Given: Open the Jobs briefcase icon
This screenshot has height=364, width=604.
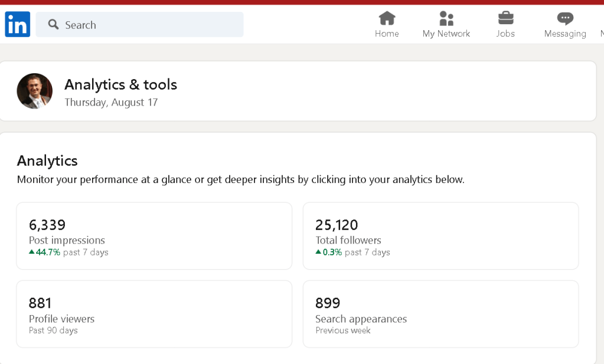Looking at the screenshot, I should [x=505, y=18].
